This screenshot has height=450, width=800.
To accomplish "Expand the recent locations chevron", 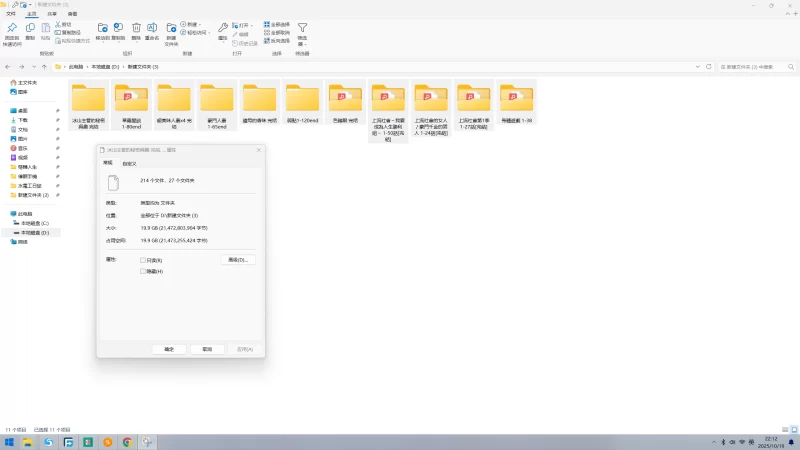I will pyautogui.click(x=33, y=67).
